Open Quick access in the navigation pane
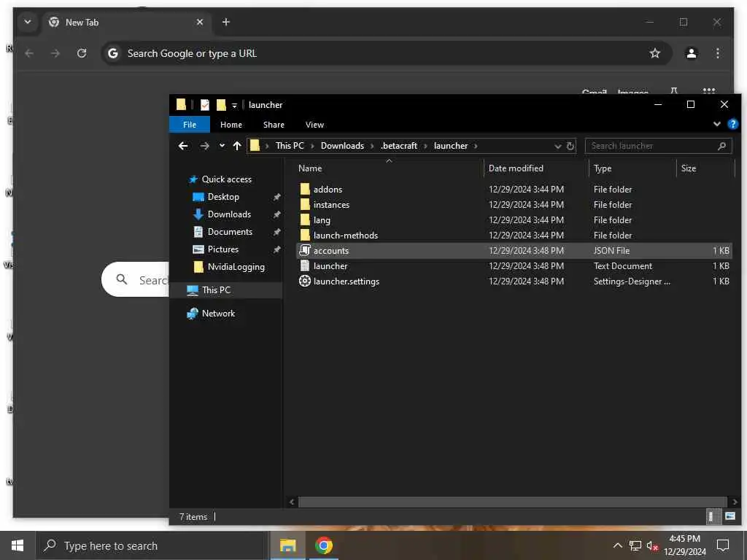 point(226,179)
